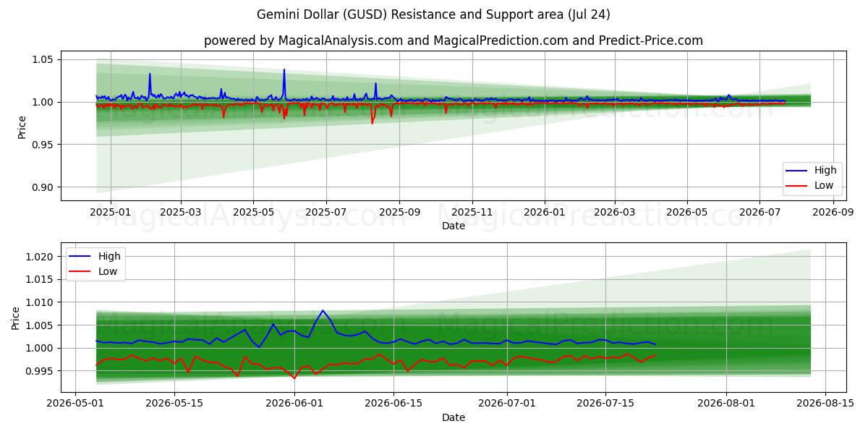
Task: Click the 1.00 tick on upper y-axis
Action: pos(43,102)
